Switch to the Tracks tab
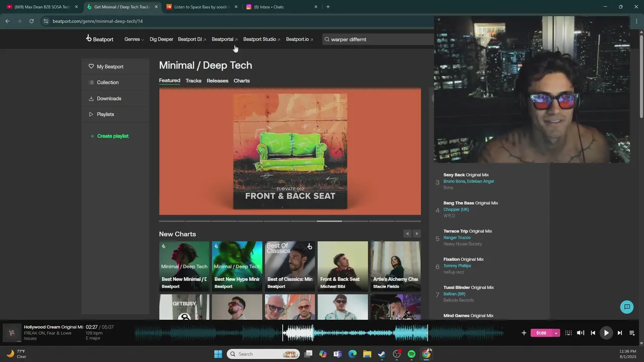This screenshot has height=362, width=644. [193, 80]
